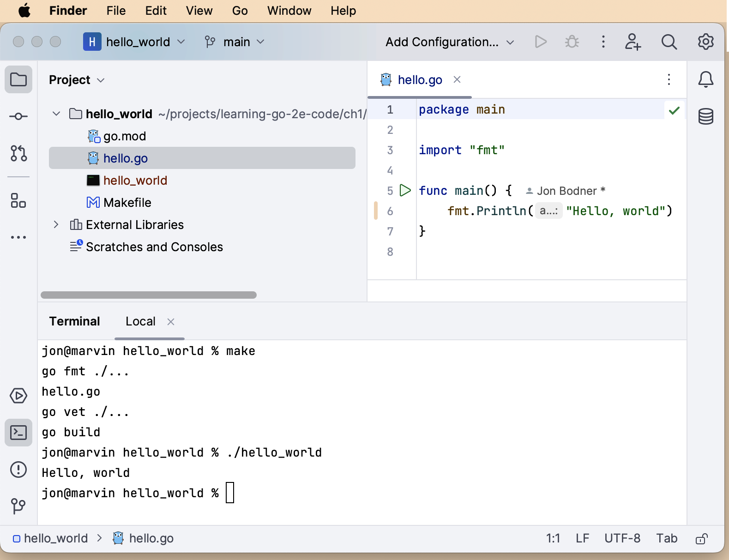Open Add Configuration dropdown
729x560 pixels.
pyautogui.click(x=450, y=42)
